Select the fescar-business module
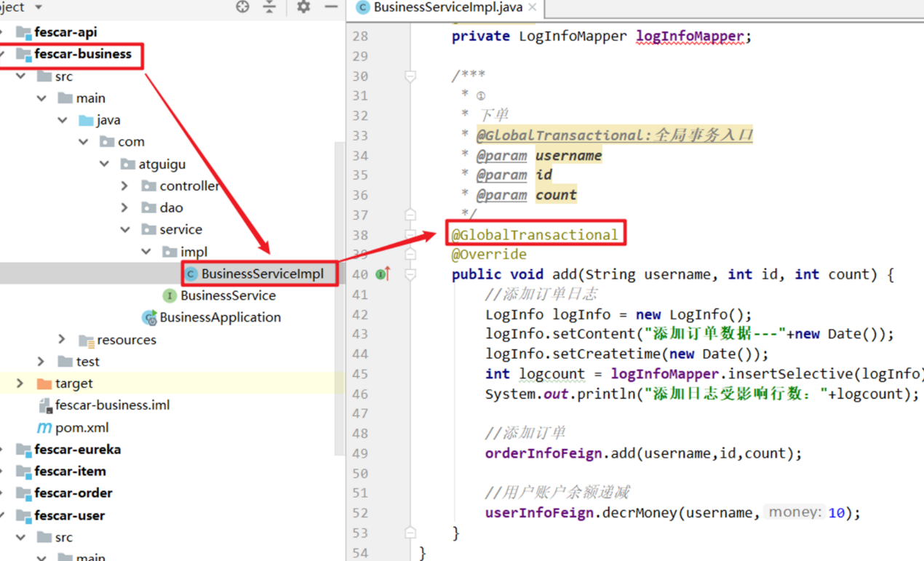 pos(82,54)
